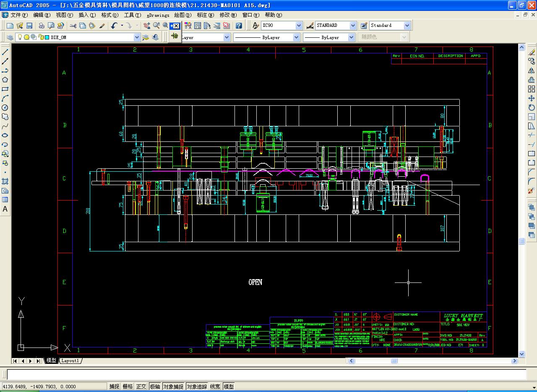Open the 编辑(E) menu
This screenshot has width=537, height=392.
(x=42, y=15)
